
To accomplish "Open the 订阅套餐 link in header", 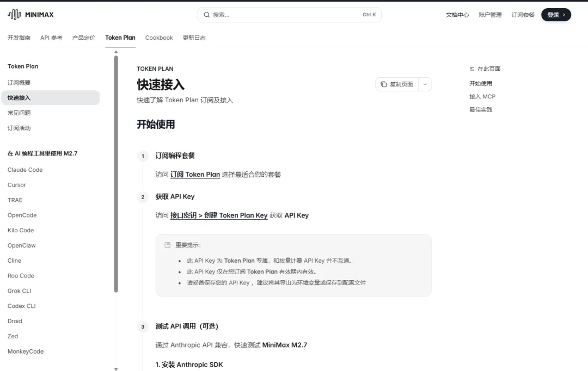I will click(x=523, y=15).
